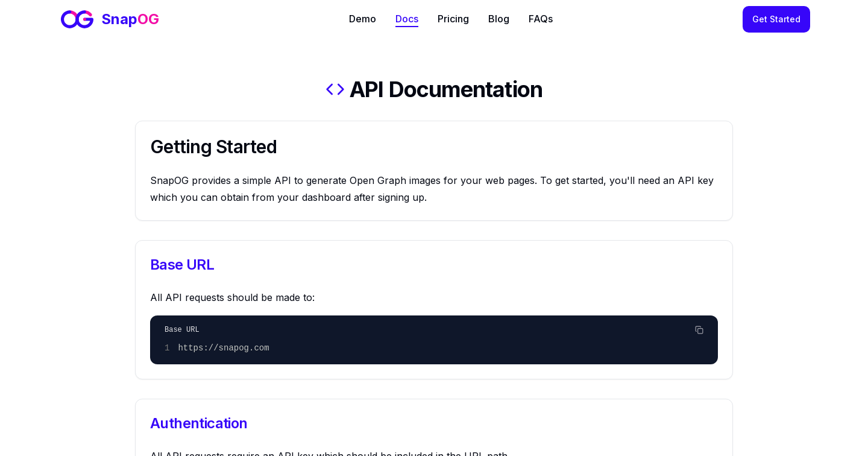This screenshot has width=868, height=456.
Task: Select the active Docs nav item
Action: [x=407, y=19]
